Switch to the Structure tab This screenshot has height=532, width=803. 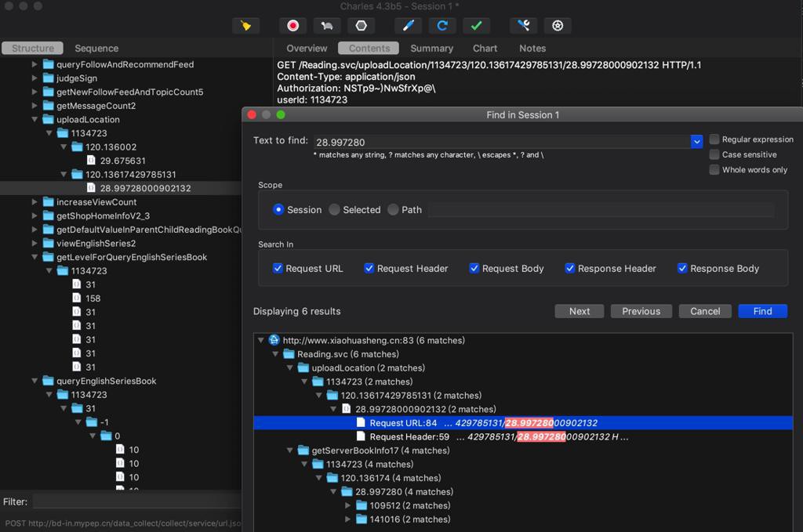click(33, 48)
